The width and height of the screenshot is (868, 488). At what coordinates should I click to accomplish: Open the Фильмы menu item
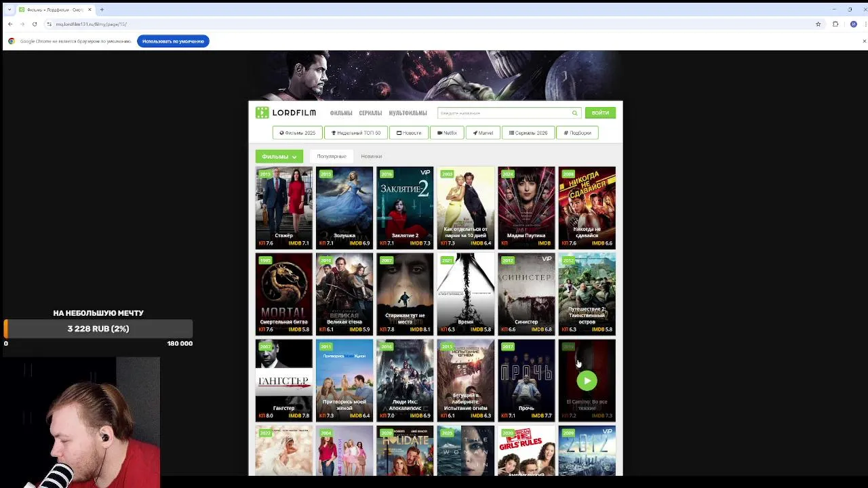coord(341,113)
